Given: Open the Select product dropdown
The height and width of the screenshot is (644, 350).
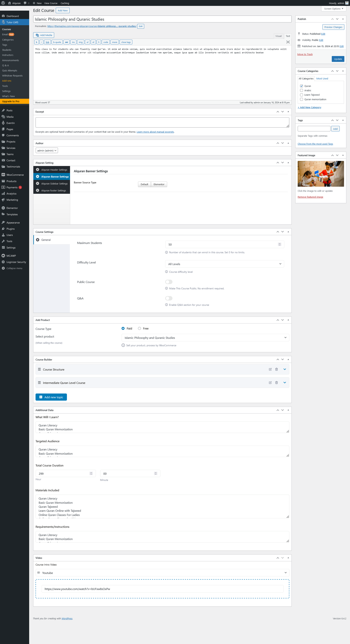Looking at the screenshot, I should (205, 338).
